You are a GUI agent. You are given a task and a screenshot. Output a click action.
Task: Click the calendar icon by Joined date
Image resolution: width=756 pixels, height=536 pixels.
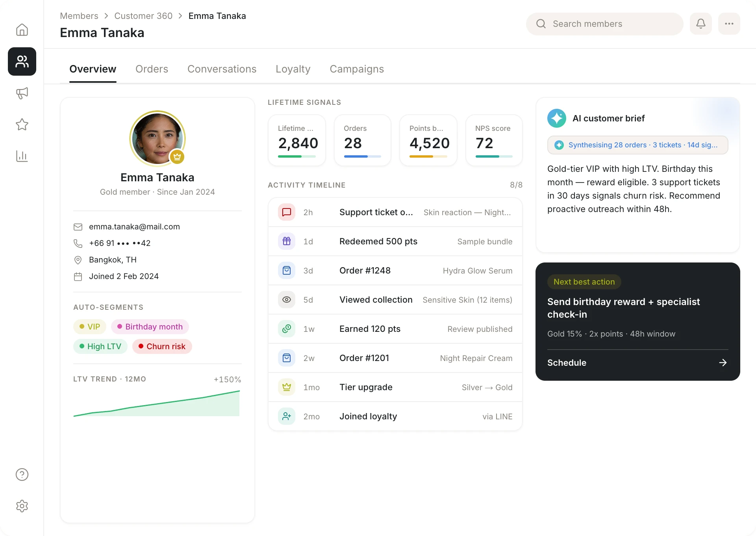click(x=78, y=277)
